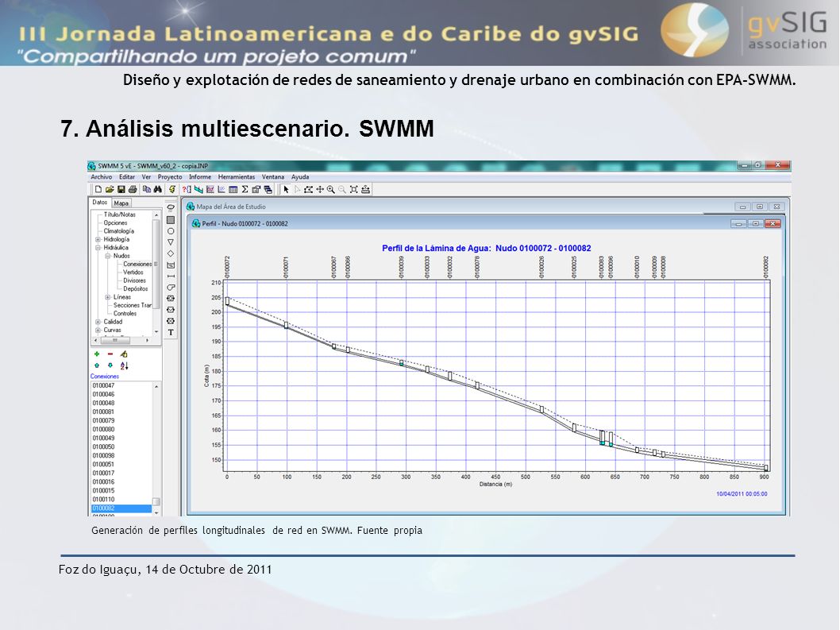The width and height of the screenshot is (840, 630).
Task: Activate the Zoom In magnifier tool
Action: 331,189
